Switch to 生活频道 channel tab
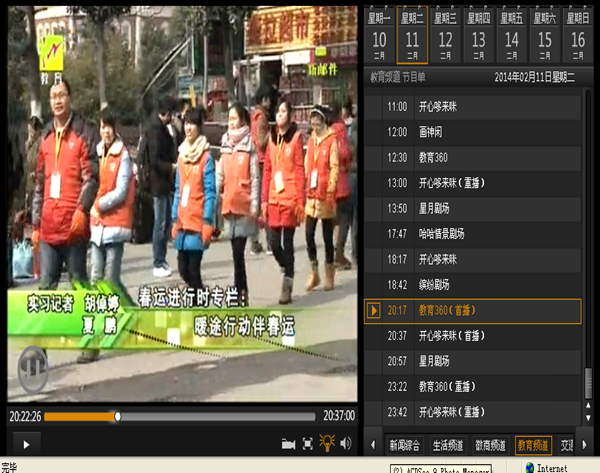The height and width of the screenshot is (473, 600). tap(448, 445)
